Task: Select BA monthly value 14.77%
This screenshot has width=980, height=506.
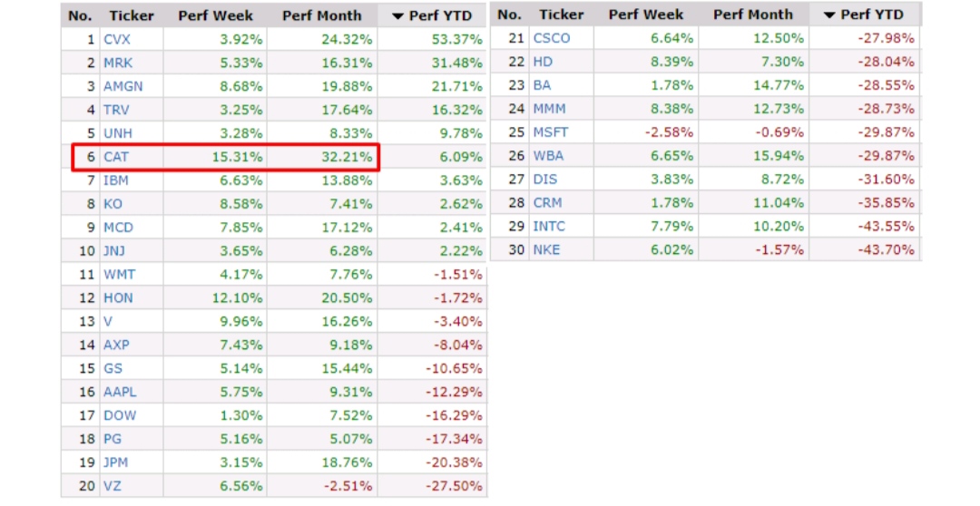Action: (x=779, y=85)
